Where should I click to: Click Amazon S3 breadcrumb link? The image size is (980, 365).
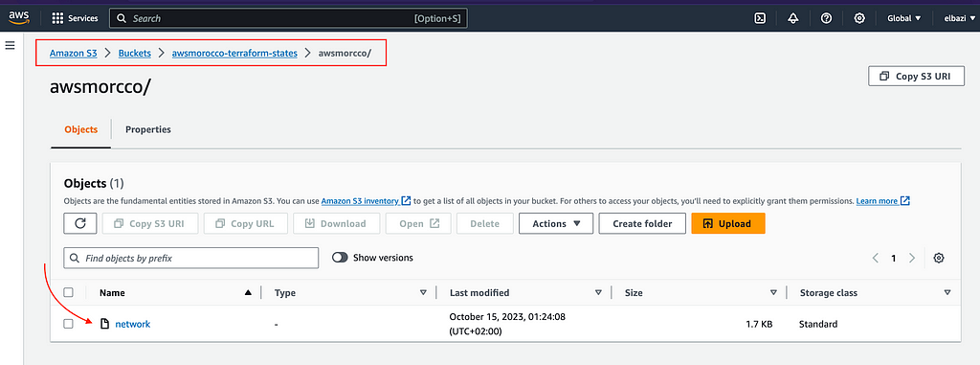point(73,54)
